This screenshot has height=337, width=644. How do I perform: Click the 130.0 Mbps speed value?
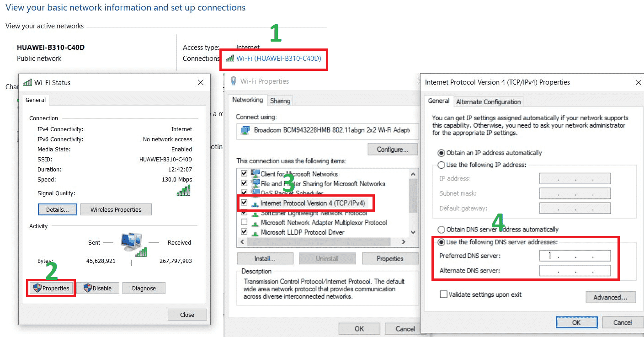[x=177, y=180]
